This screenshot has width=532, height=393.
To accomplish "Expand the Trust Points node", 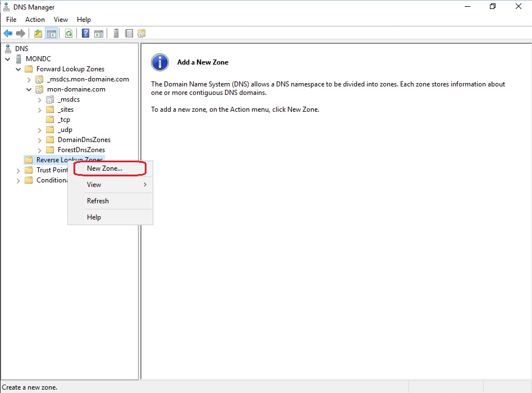I will tap(19, 171).
